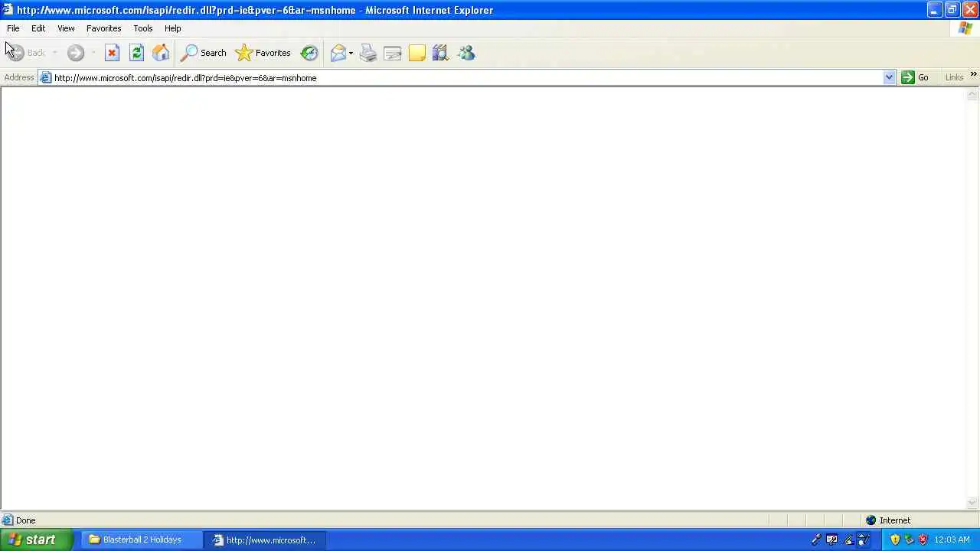Expand the Back history dropdown arrow
Viewport: 980px width, 551px height.
(x=54, y=53)
